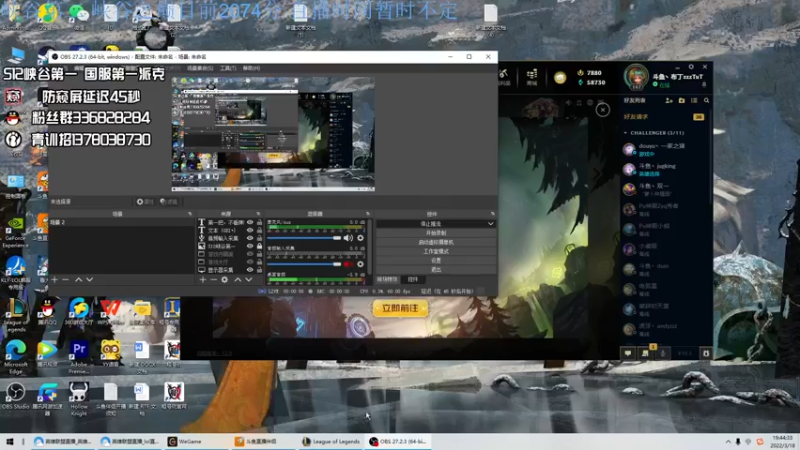
Task: Click the OBS preview canvas
Action: 273,134
